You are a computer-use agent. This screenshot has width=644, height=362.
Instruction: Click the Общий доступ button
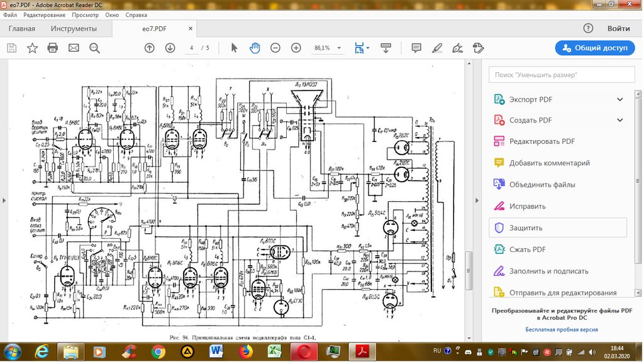pos(595,48)
